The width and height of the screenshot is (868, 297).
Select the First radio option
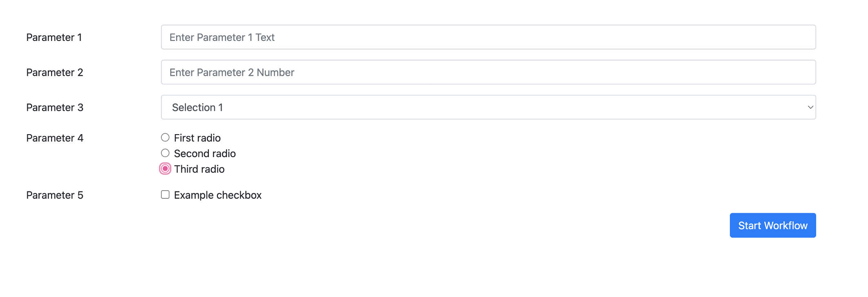coord(165,137)
